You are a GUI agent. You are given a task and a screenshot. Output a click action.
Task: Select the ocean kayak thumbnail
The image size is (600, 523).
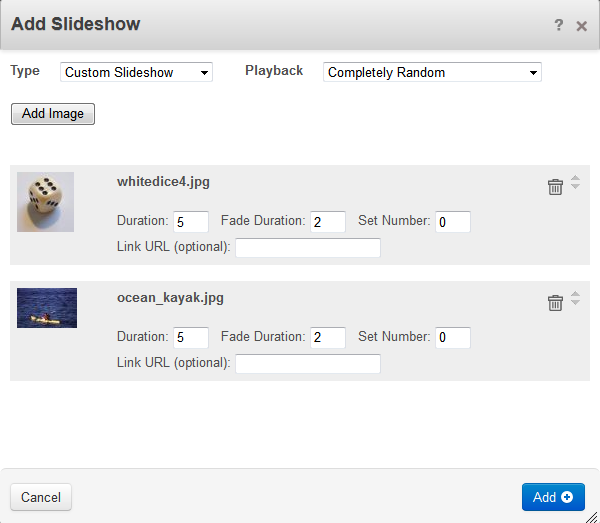(x=47, y=308)
